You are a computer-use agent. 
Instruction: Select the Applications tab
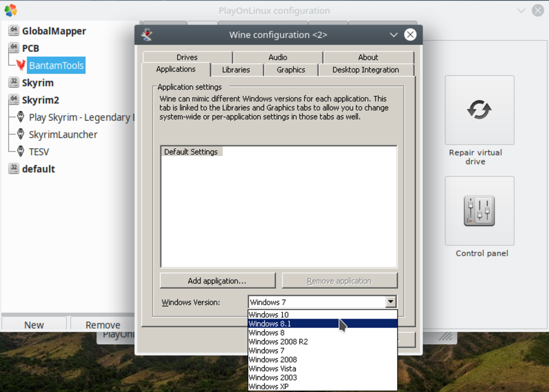176,69
